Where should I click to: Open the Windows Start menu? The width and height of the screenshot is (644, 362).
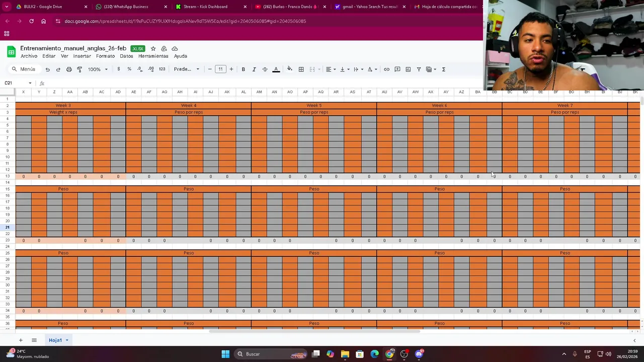(225, 354)
